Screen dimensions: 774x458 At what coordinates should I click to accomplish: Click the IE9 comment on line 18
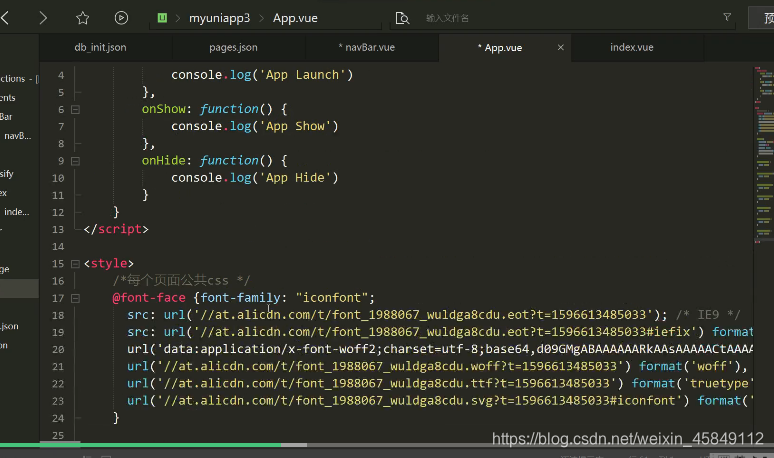click(x=708, y=315)
